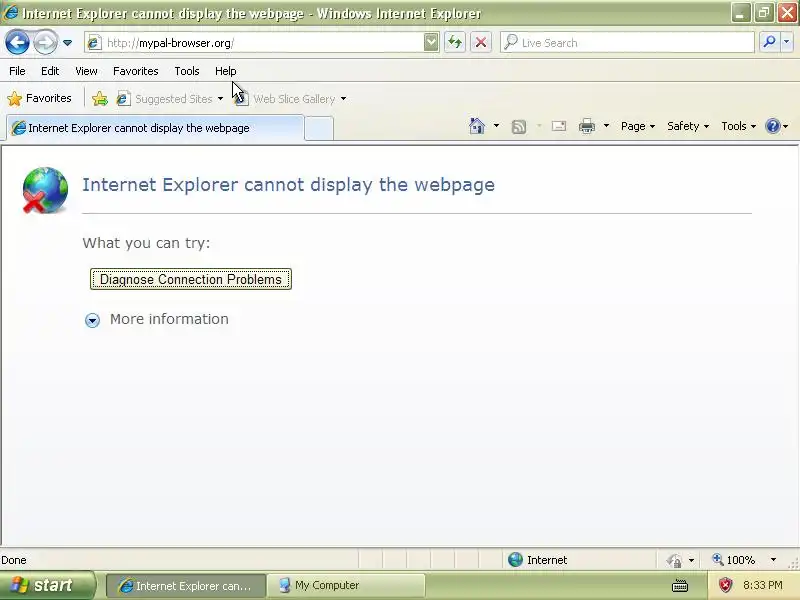Click the Done status bar text

pos(14,560)
